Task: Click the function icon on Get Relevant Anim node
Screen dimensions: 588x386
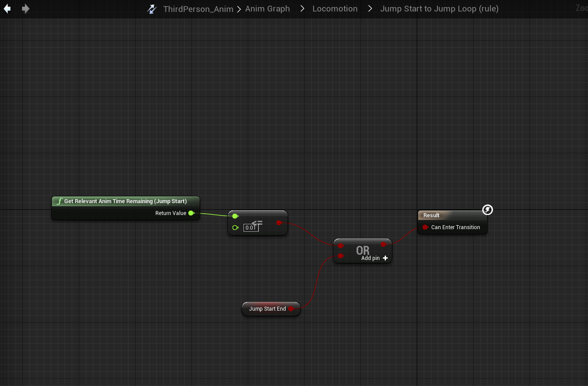Action: (x=59, y=201)
